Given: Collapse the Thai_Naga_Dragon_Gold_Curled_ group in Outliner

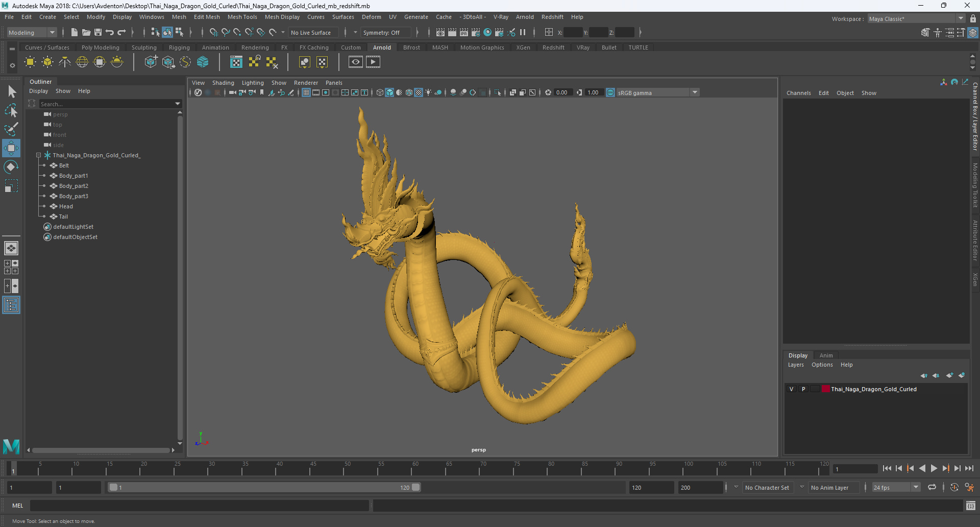Looking at the screenshot, I should point(38,155).
